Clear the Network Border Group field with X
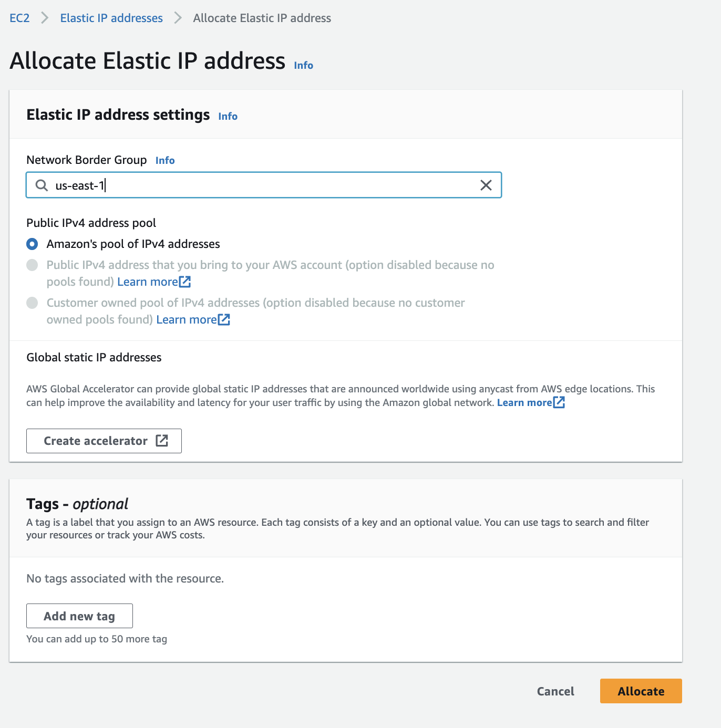Image resolution: width=721 pixels, height=728 pixels. 486,185
